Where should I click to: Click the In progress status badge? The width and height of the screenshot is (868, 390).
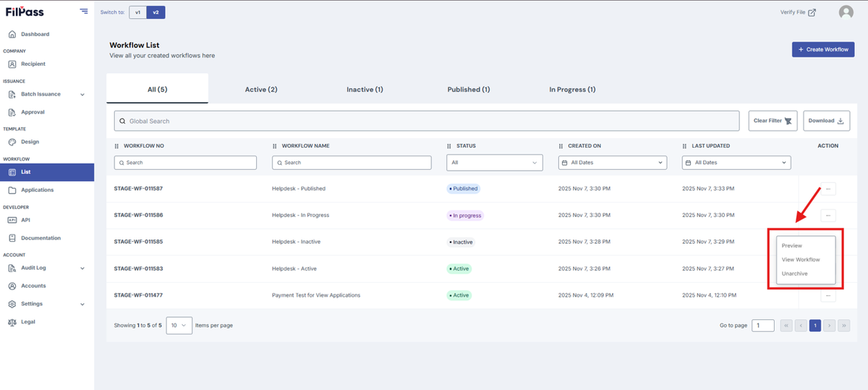coord(464,215)
